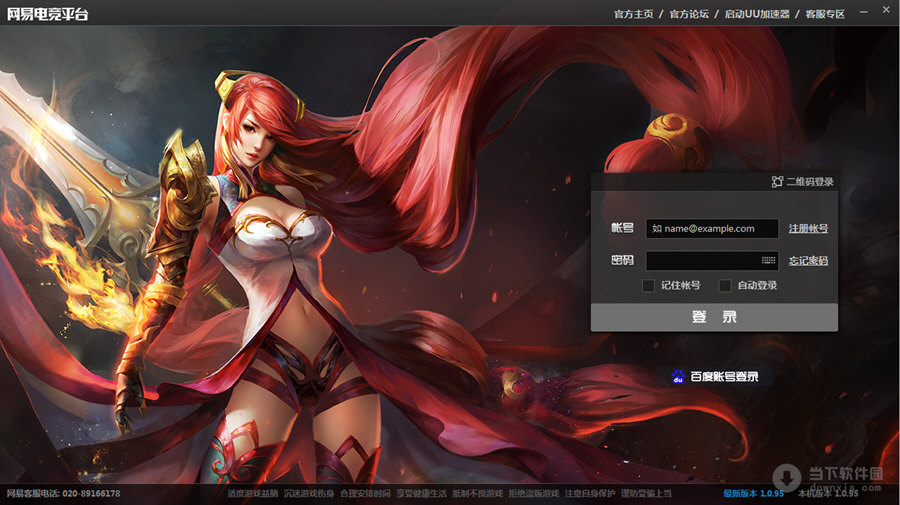This screenshot has height=505, width=900.
Task: Open the 官方论坛 link
Action: 689,14
